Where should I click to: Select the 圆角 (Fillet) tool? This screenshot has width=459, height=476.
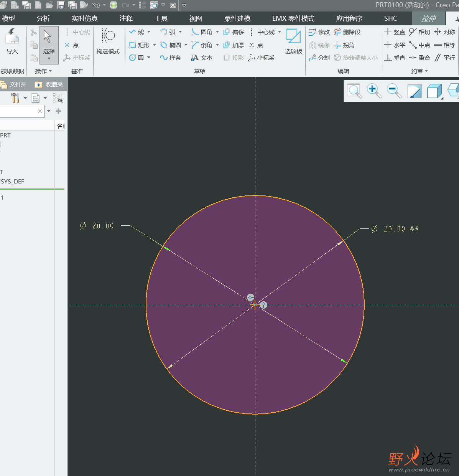202,32
